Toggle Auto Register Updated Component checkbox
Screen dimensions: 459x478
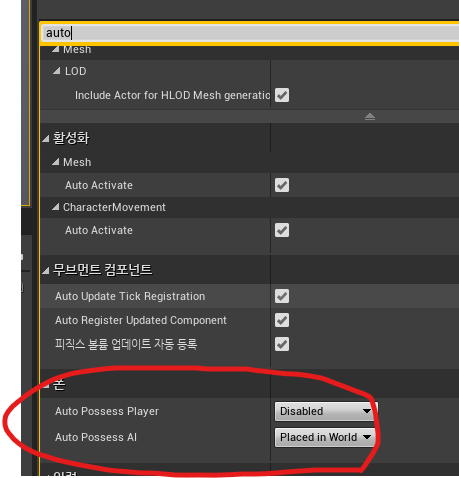(x=282, y=320)
